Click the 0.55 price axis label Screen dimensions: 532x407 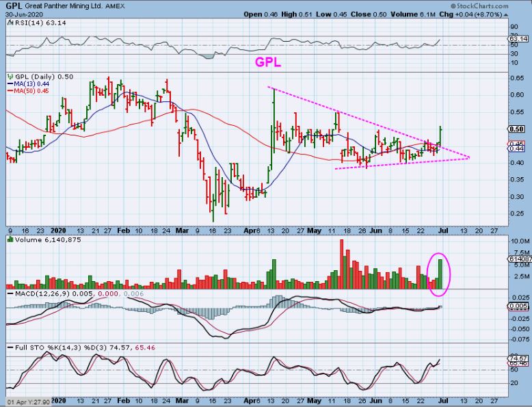pyautogui.click(x=517, y=112)
